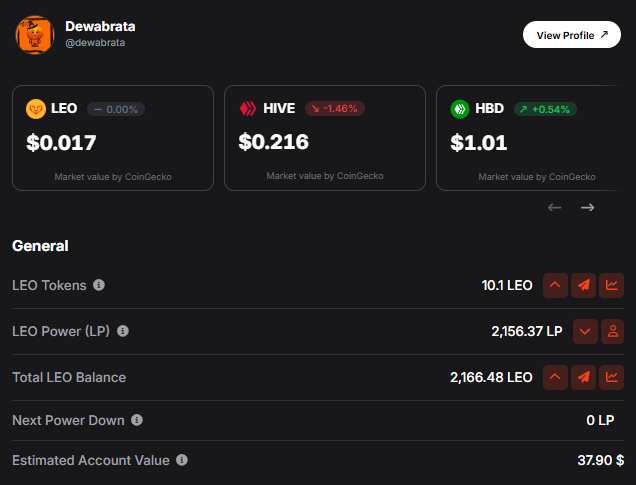The width and height of the screenshot is (636, 485).
Task: Click the @dewabrata username handle
Action: pos(95,43)
